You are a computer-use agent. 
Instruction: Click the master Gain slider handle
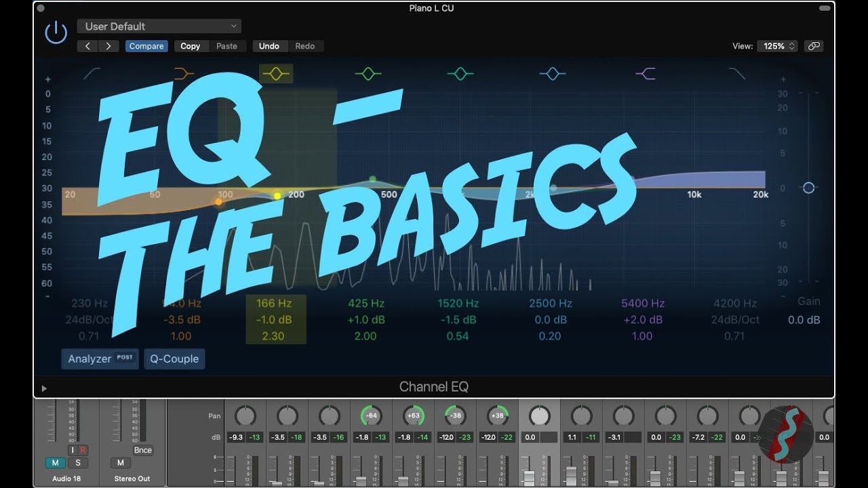click(808, 188)
